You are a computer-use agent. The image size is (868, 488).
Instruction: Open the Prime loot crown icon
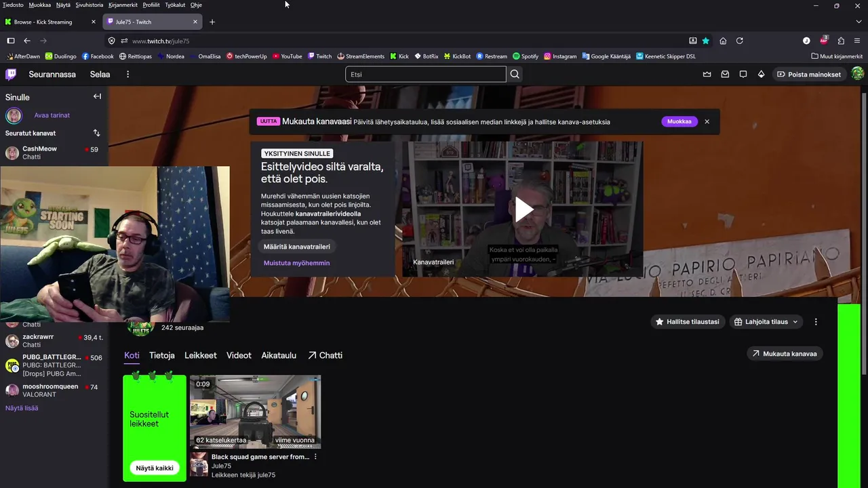707,74
